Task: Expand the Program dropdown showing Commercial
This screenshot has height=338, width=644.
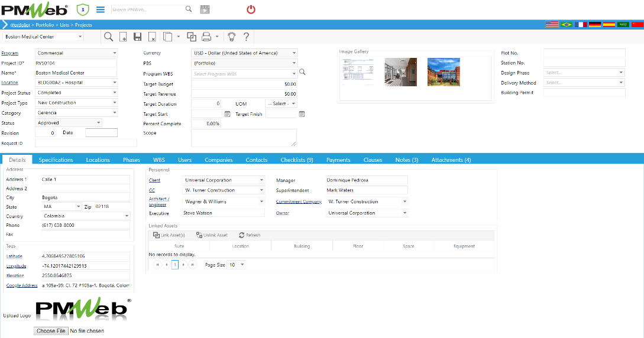Action: click(x=76, y=53)
